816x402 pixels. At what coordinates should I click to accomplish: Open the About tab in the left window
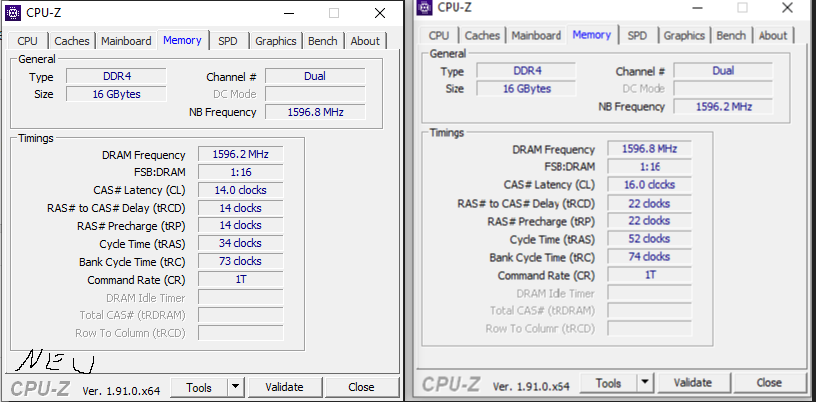pyautogui.click(x=365, y=41)
